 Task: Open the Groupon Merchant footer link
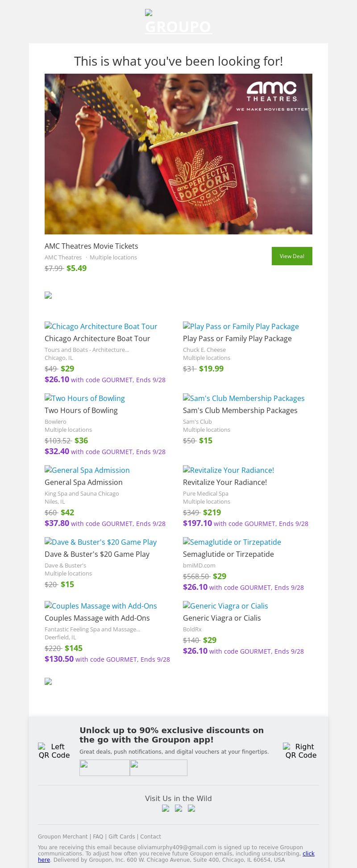63,837
